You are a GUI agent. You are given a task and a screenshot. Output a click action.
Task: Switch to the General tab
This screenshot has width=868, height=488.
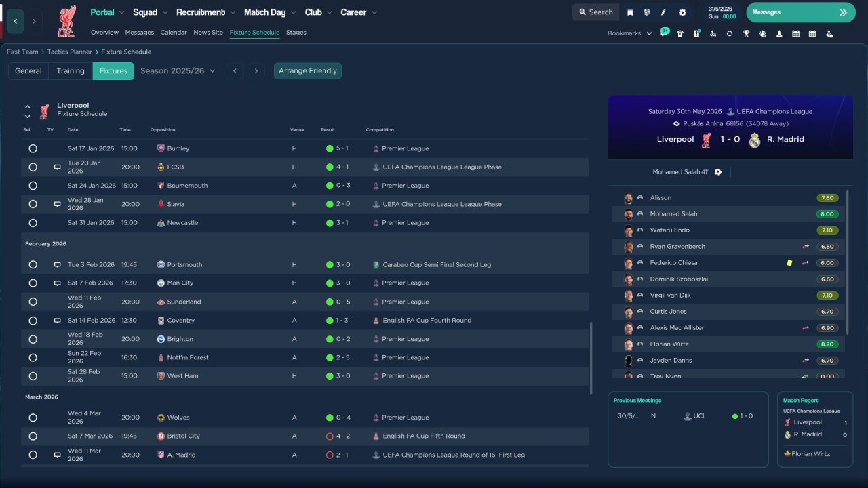pos(28,71)
